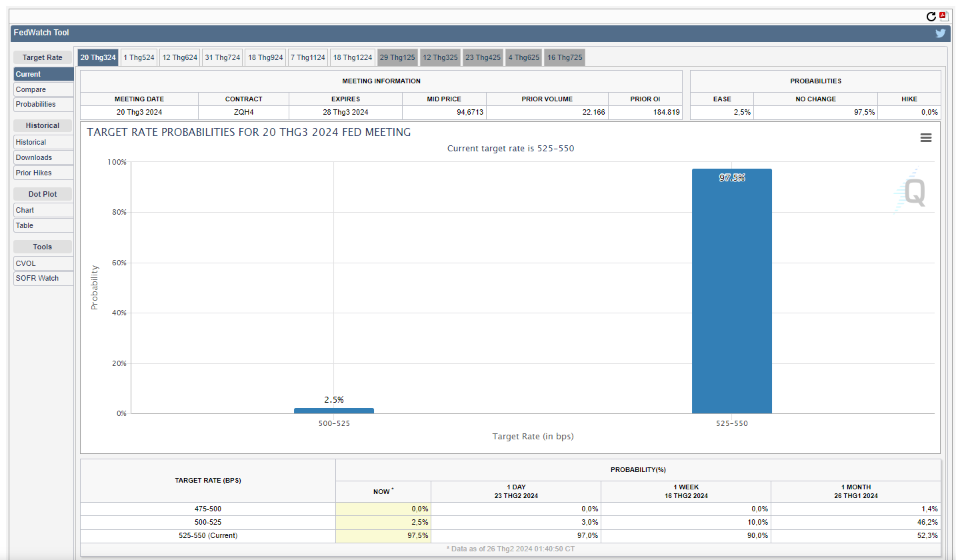The image size is (956, 560).
Task: Click the meeting date 20 Thg3 2024
Action: [x=139, y=112]
